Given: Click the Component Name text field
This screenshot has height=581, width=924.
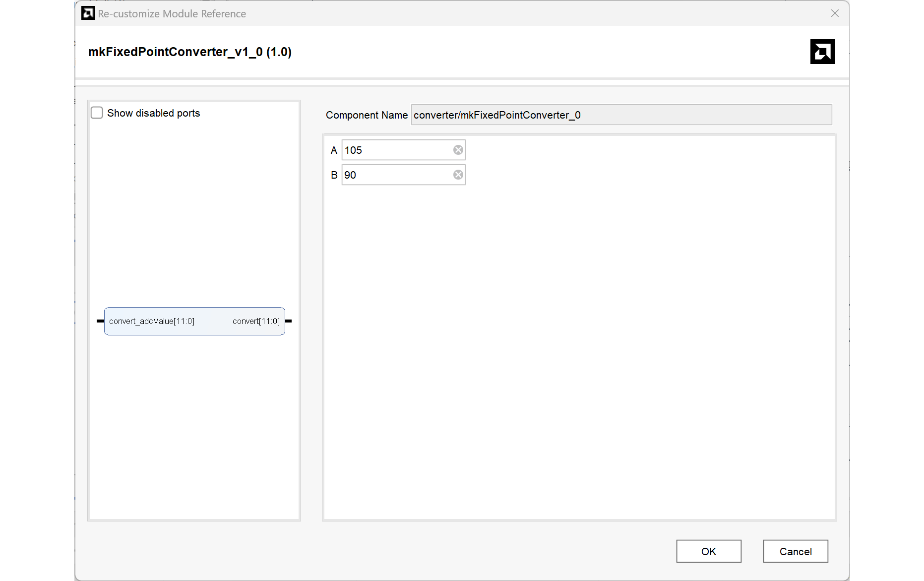Looking at the screenshot, I should tap(621, 115).
